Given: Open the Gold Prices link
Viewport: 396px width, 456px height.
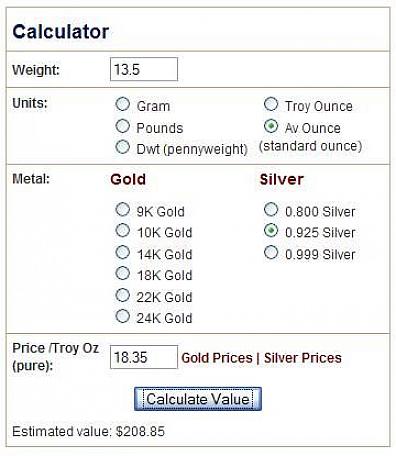Looking at the screenshot, I should click(217, 358).
